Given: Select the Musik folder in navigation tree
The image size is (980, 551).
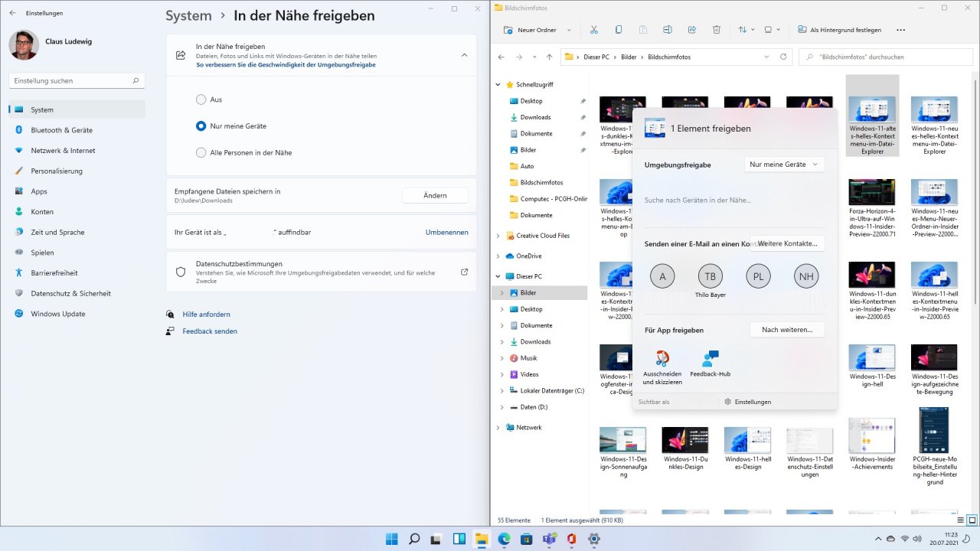Looking at the screenshot, I should [x=528, y=358].
